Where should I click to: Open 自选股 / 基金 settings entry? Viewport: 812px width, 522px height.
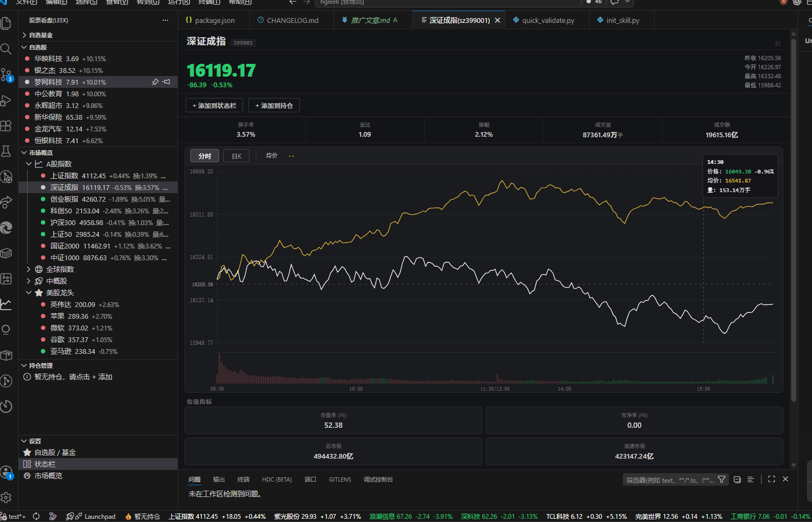pos(98,452)
